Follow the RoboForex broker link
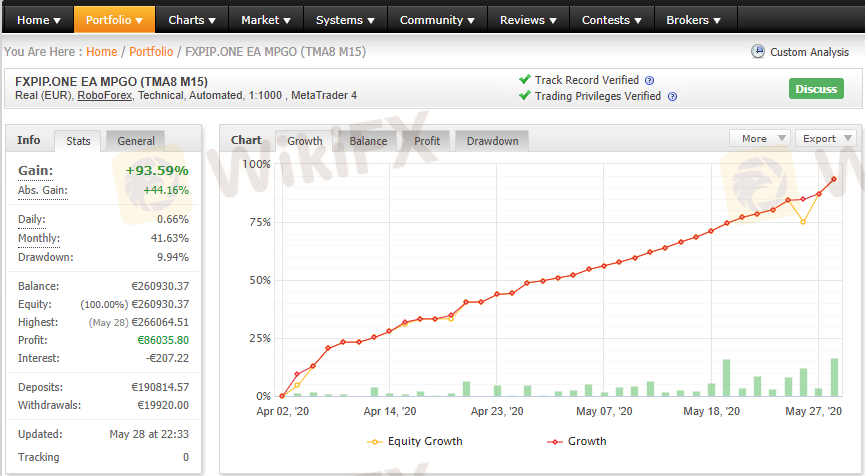 pos(104,96)
